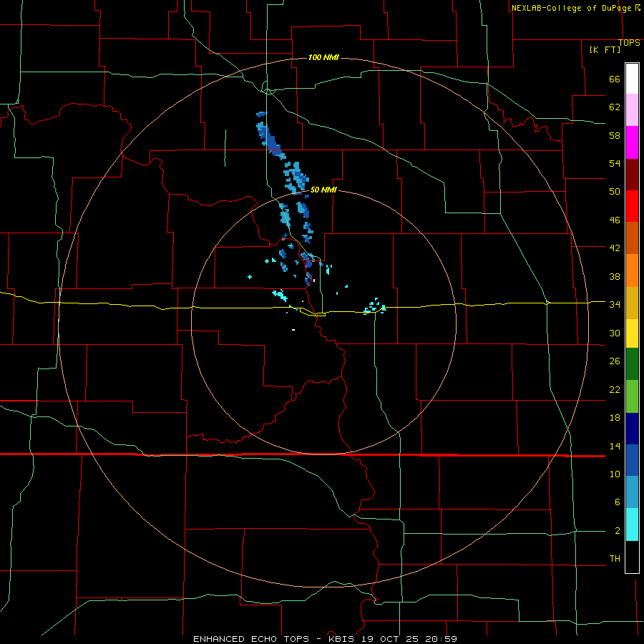
Task: Click the black TH threshold swatch
Action: click(x=632, y=557)
